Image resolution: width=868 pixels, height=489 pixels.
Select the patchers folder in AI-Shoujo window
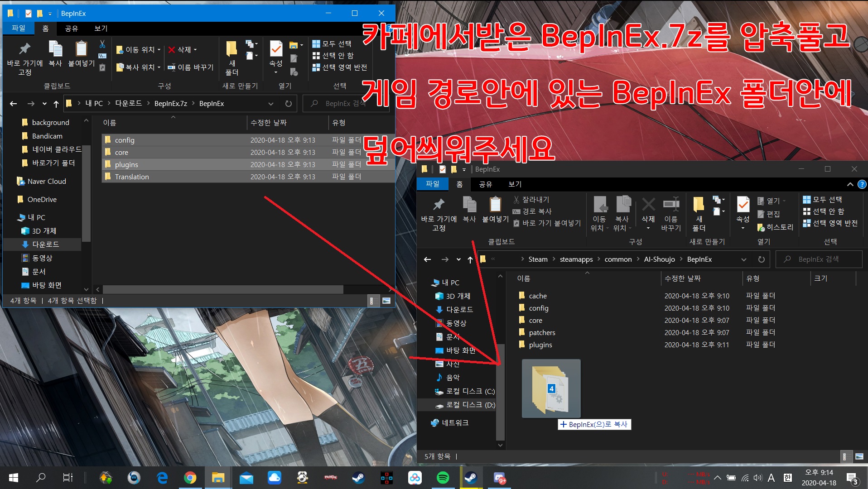[542, 333]
